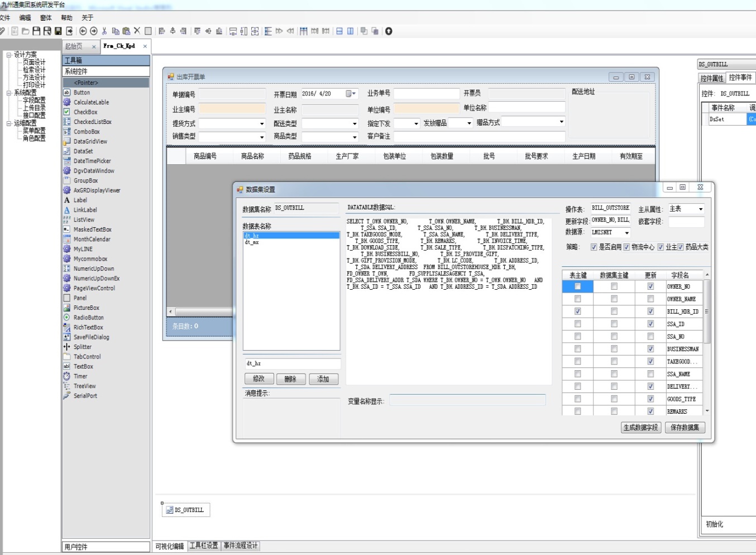The height and width of the screenshot is (555, 756).
Task: Toggle 表主键 checkbox for BILL_HDR_ID row
Action: tap(577, 312)
